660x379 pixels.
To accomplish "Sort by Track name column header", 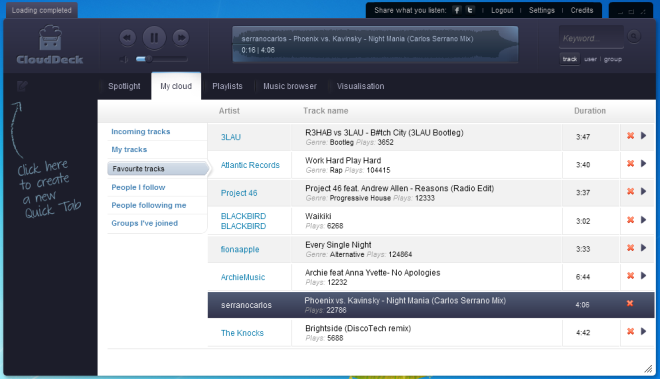I will tap(325, 111).
